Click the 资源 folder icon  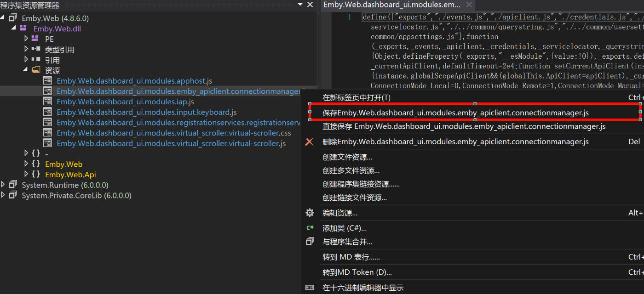click(x=36, y=70)
